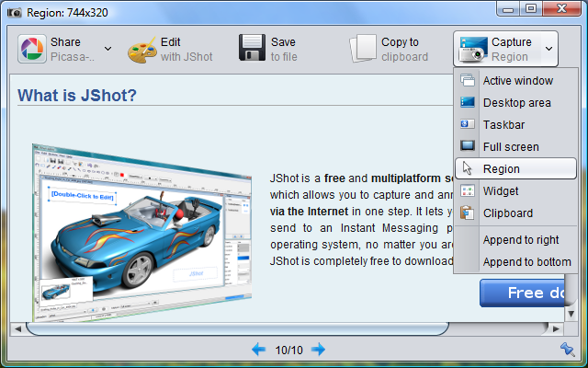Maximize the Region window
Screen dimensions: 588x368
pyautogui.click(x=531, y=9)
